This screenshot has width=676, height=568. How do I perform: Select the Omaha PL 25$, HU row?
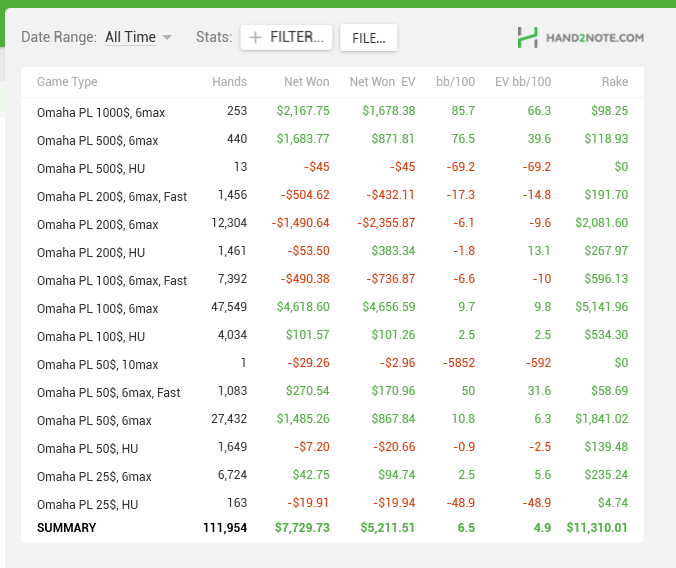click(x=332, y=503)
